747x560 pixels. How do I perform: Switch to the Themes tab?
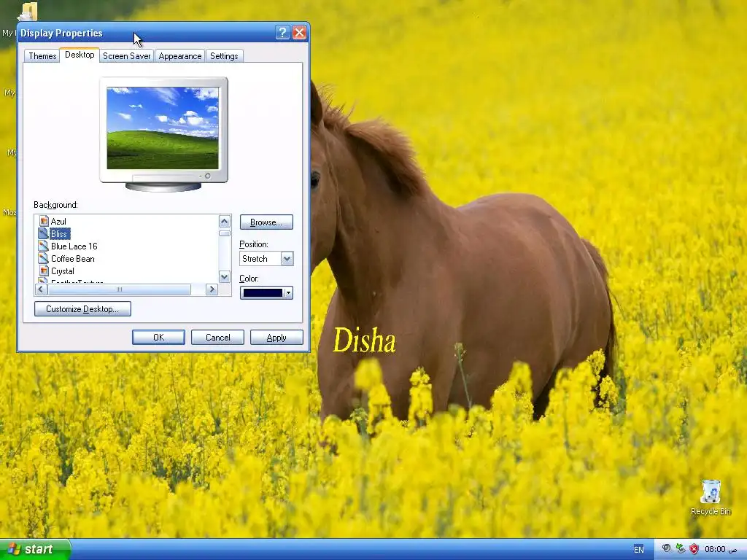42,55
